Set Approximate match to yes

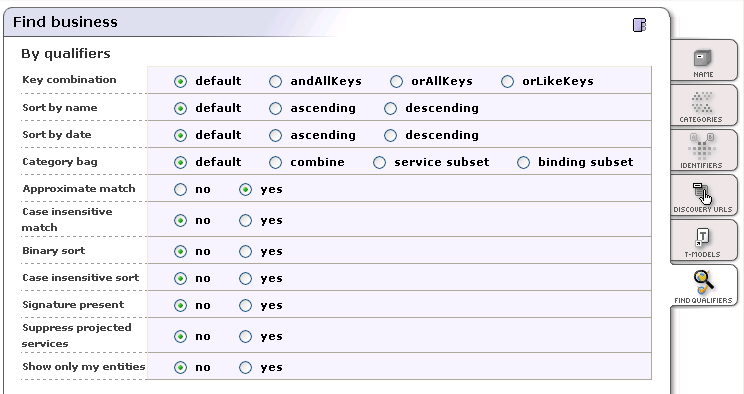point(245,190)
